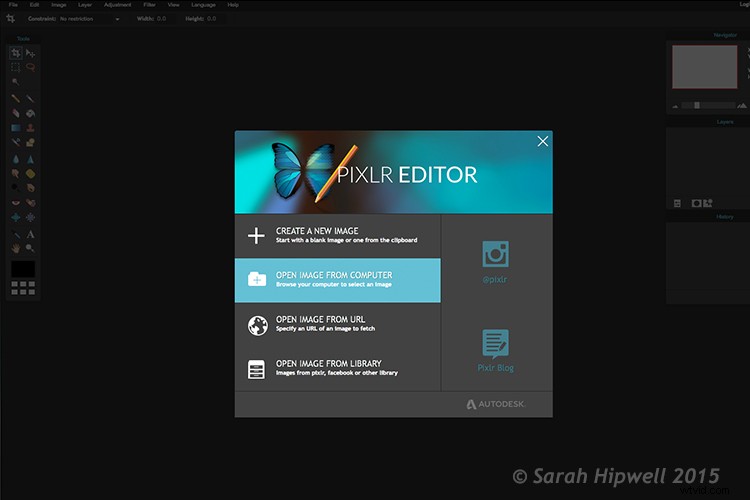Choose Open Image from Computer
750x500 pixels.
[338, 280]
